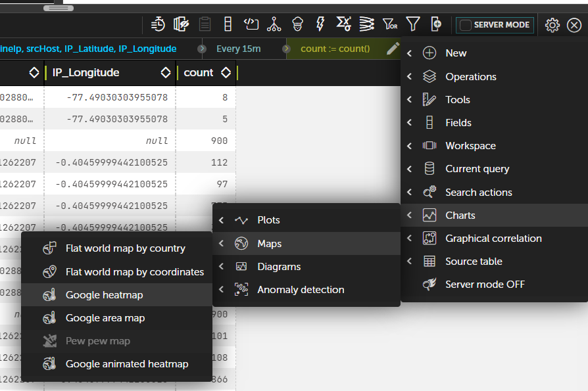Click the Every 15m grouping step
The image size is (588, 391).
(239, 49)
